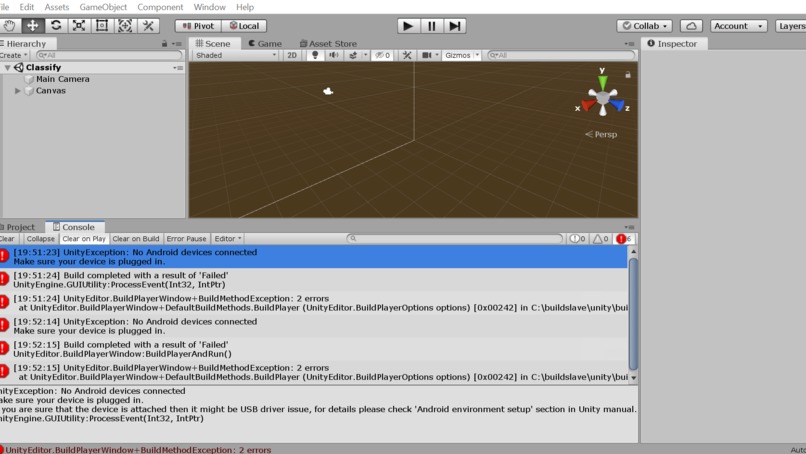Screen dimensions: 806x454
Task: Start Play mode
Action: [408, 26]
